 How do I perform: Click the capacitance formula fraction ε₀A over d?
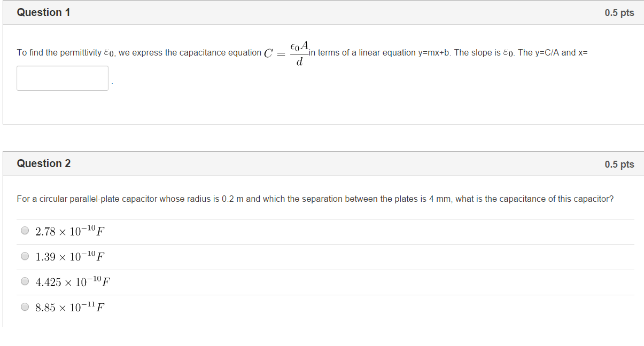300,53
